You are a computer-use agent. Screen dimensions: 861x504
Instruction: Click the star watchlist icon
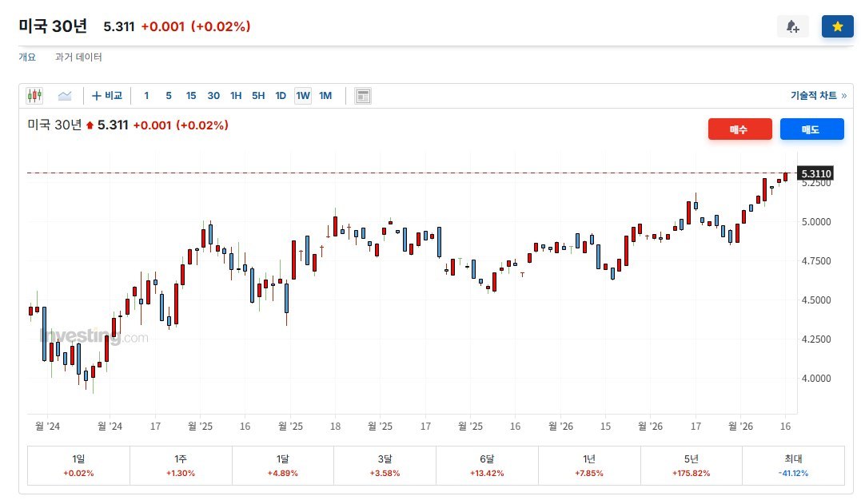[837, 26]
